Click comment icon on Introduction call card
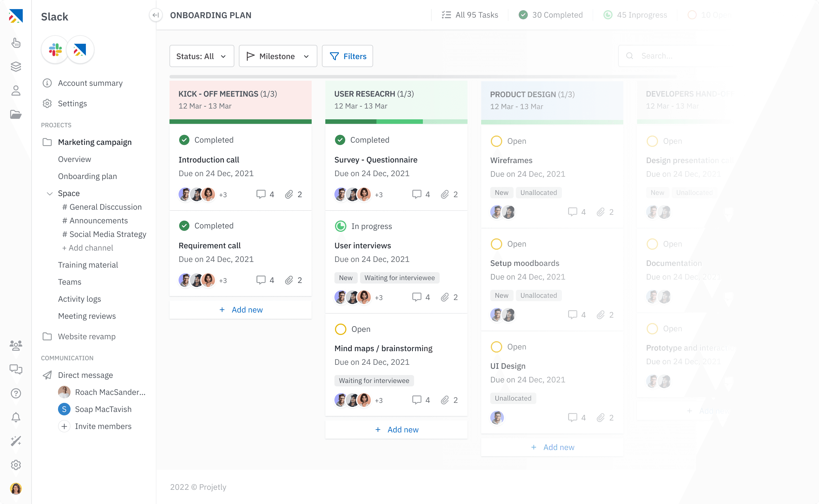Viewport: 819px width, 504px height. [261, 194]
